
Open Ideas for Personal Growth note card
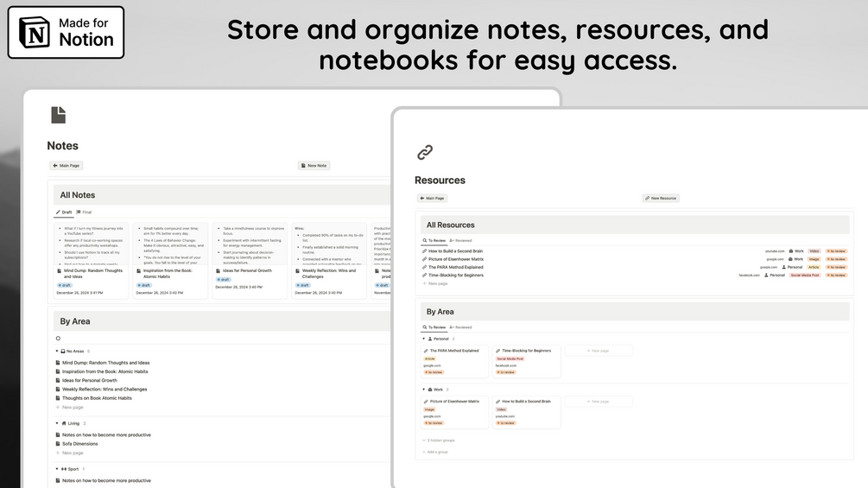tap(250, 261)
